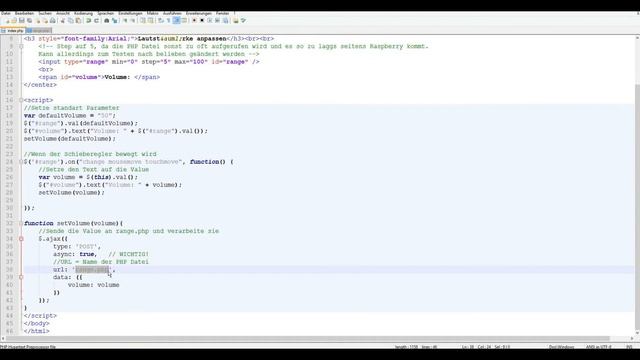Click the vertical scrollbar down arrow
Viewport: 640px width, 360px height.
tap(637, 333)
